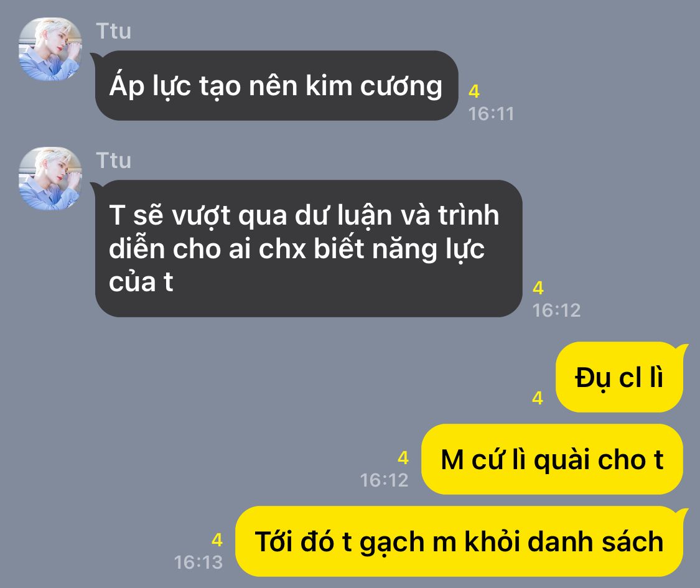700x588 pixels.
Task: Tap Ttu's profile picture next to second message
Action: coord(50,179)
